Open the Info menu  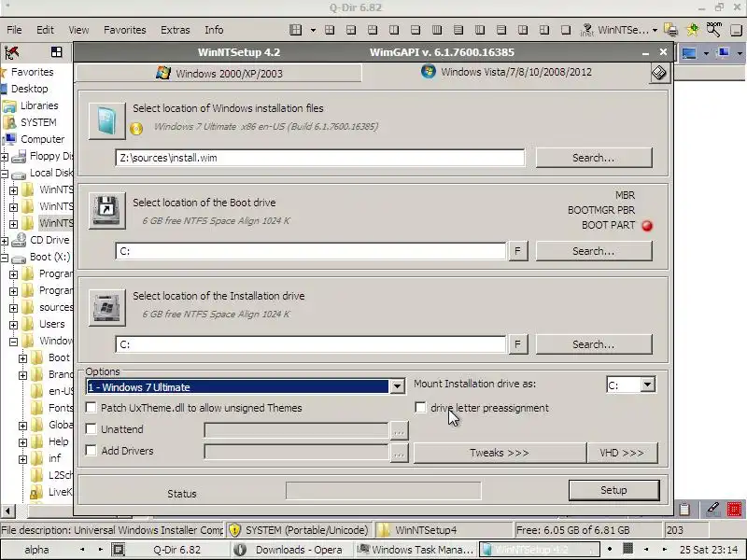214,30
